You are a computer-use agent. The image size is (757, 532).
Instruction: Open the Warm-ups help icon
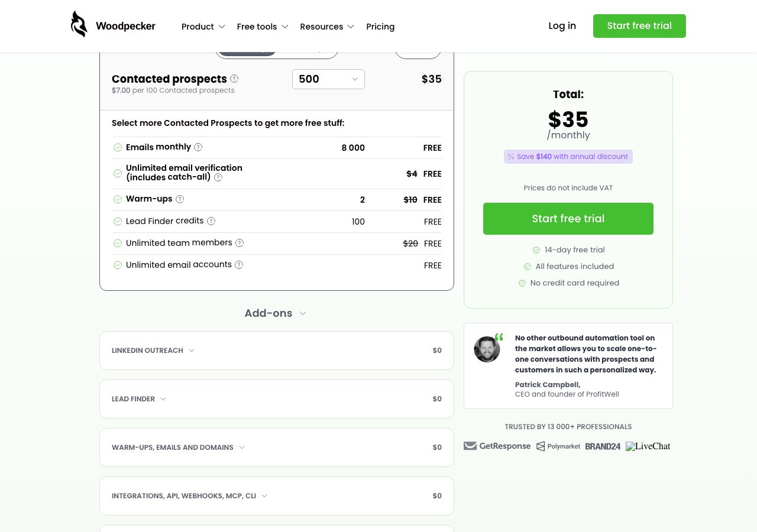[180, 199]
